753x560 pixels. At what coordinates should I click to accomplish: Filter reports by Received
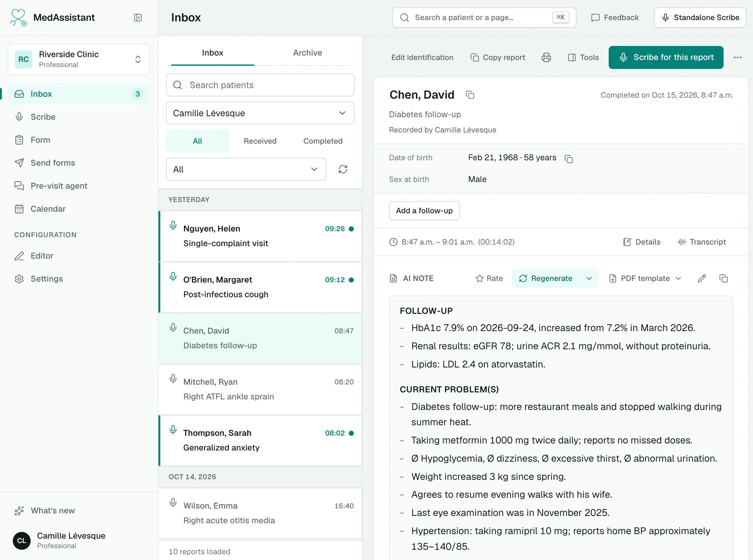(260, 141)
